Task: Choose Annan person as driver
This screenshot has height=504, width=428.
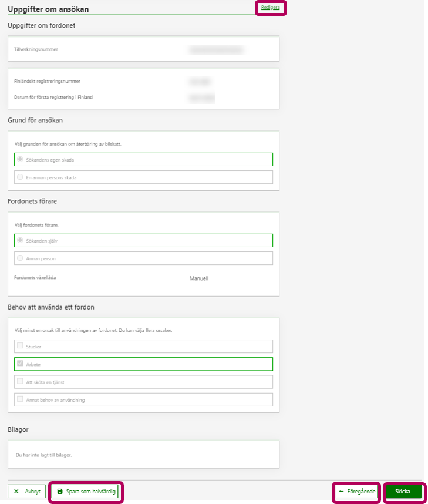Action: 21,258
